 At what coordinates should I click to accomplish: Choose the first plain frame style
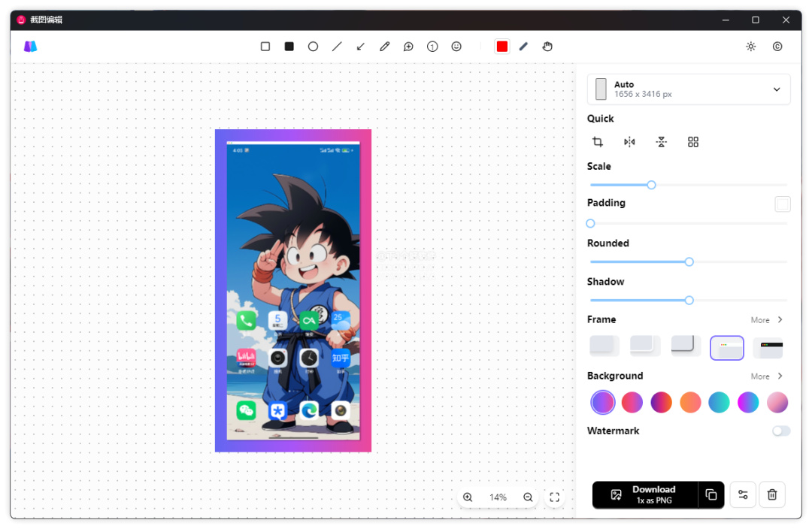pos(604,346)
